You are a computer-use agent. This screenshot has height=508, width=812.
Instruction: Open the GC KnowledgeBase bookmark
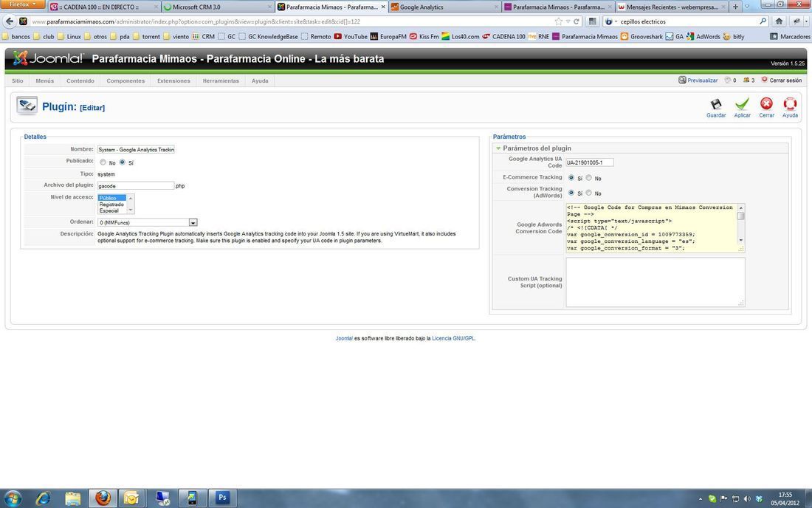click(x=268, y=36)
